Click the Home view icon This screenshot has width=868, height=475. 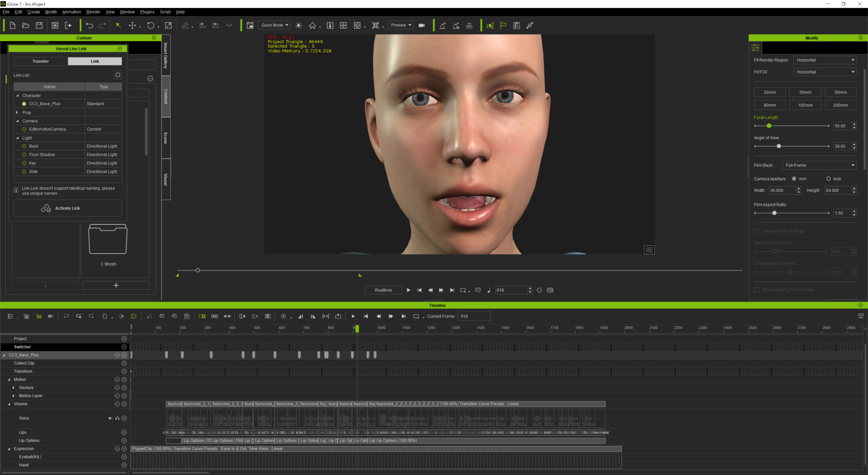click(x=312, y=26)
